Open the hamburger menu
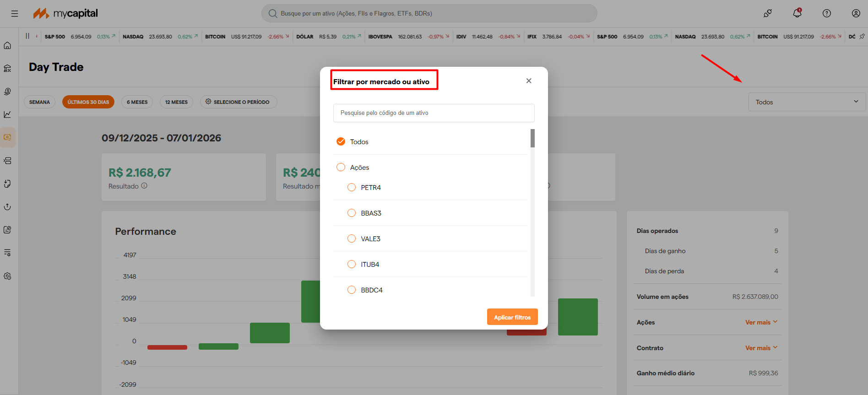This screenshot has height=395, width=868. click(15, 13)
